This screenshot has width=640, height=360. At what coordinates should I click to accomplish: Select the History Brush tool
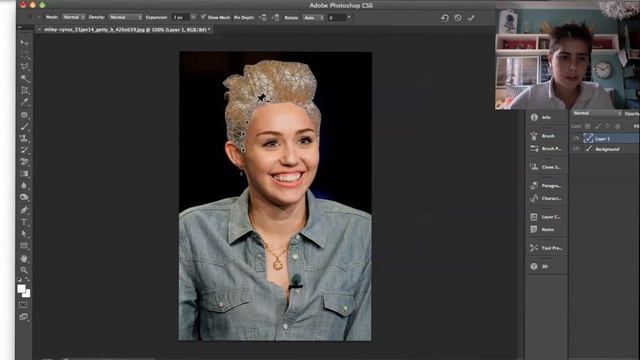tap(24, 150)
